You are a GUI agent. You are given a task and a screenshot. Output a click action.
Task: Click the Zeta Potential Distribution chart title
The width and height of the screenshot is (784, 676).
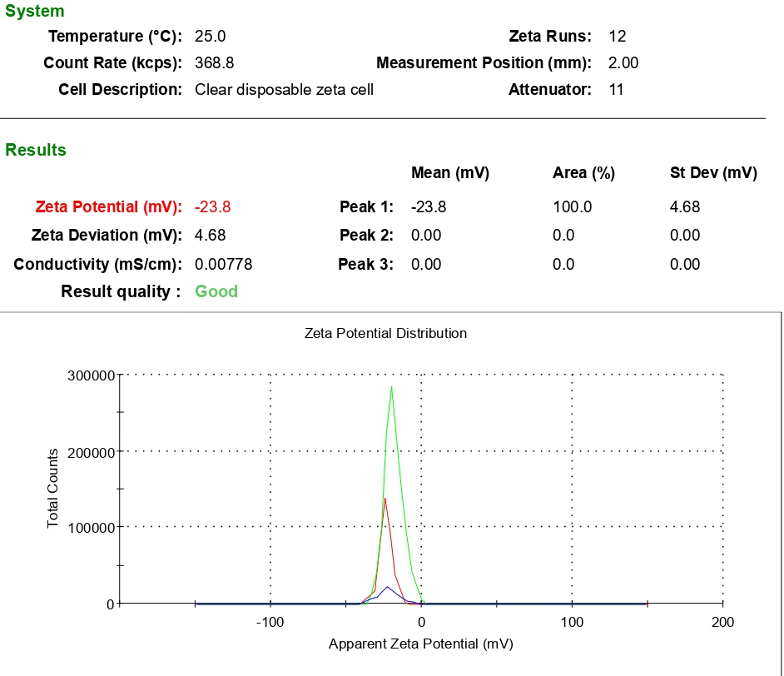[385, 333]
